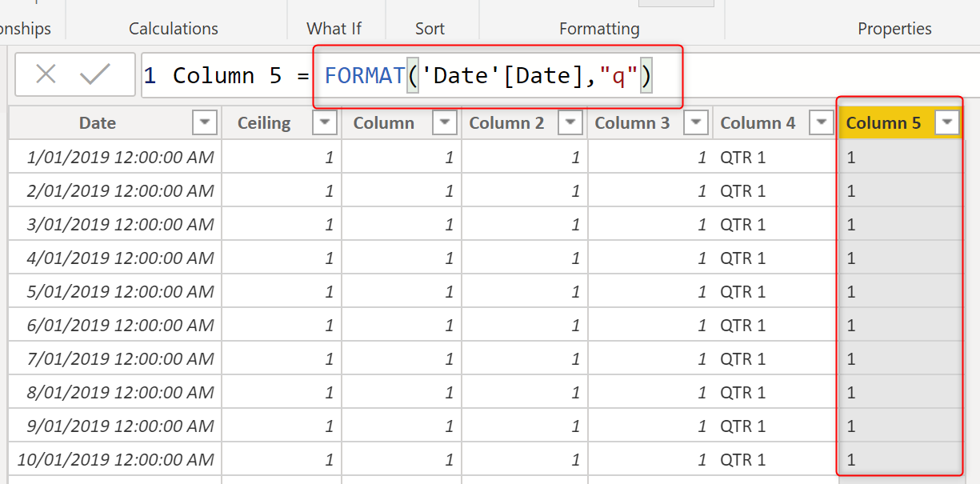Click the Properties ribbon group label
Screen dimensions: 980x484
894,29
